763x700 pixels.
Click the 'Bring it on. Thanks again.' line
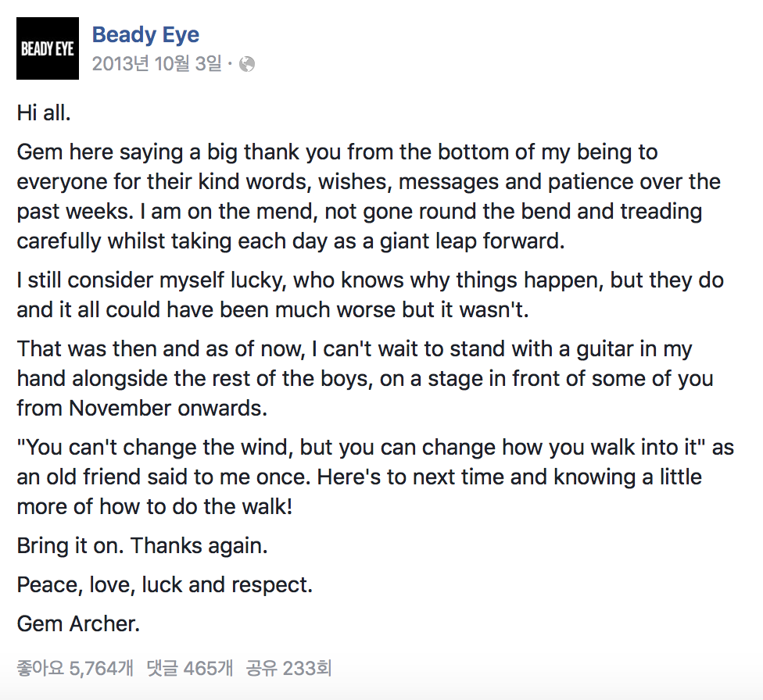tap(142, 545)
